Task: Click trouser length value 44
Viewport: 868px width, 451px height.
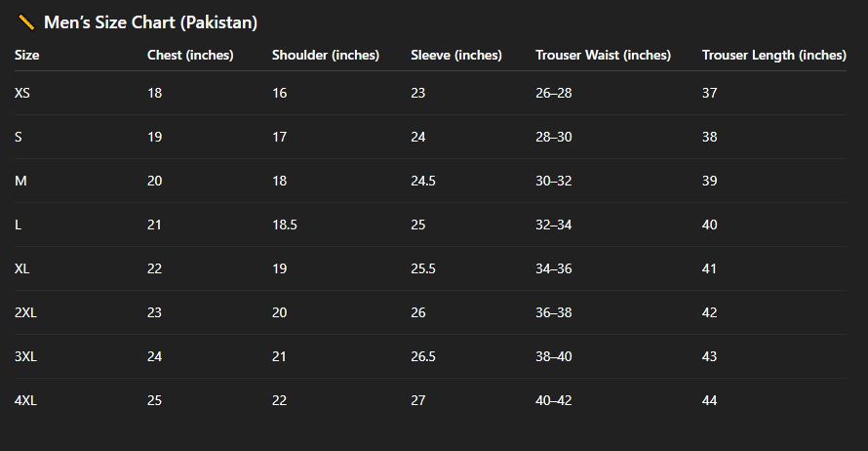Action: [x=709, y=400]
